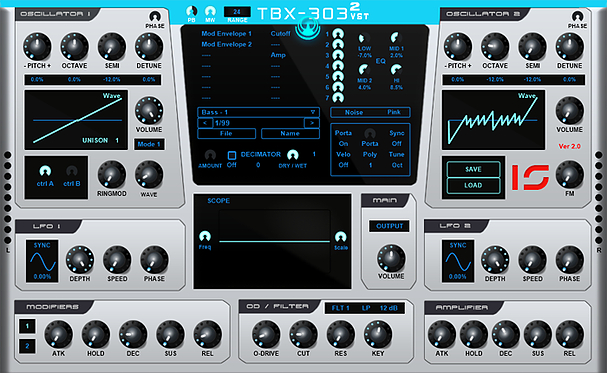This screenshot has height=373, width=607.
Task: Click mod matrix amount knob 7
Action: point(338,98)
